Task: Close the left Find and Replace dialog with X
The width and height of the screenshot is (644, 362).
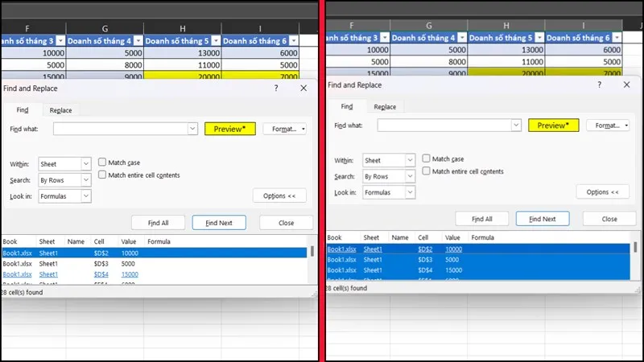Action: 303,88
